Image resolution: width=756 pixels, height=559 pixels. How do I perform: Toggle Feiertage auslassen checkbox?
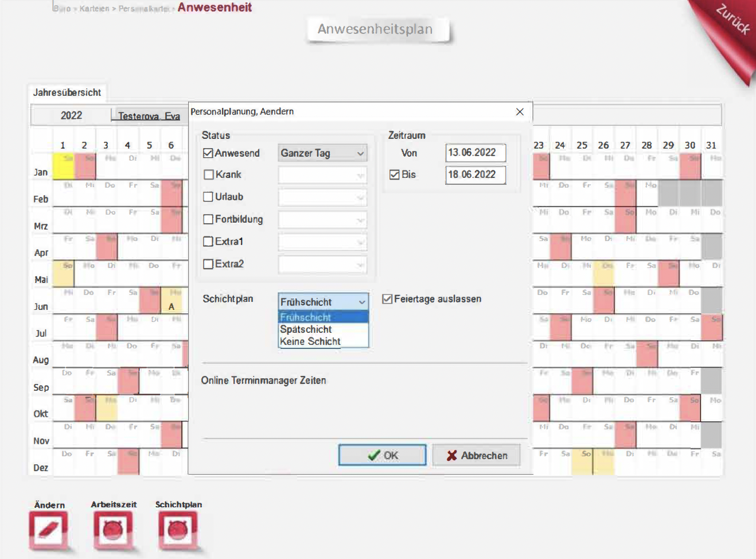[x=387, y=299]
